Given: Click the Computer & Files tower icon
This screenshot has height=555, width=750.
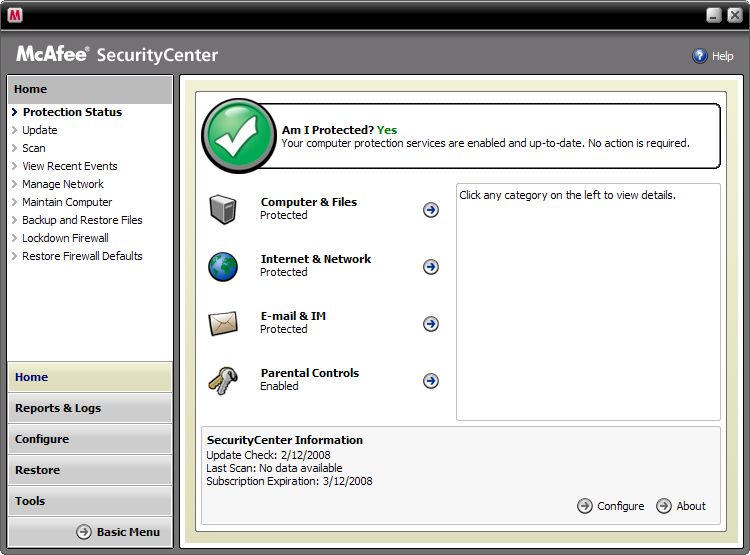Looking at the screenshot, I should tap(223, 209).
